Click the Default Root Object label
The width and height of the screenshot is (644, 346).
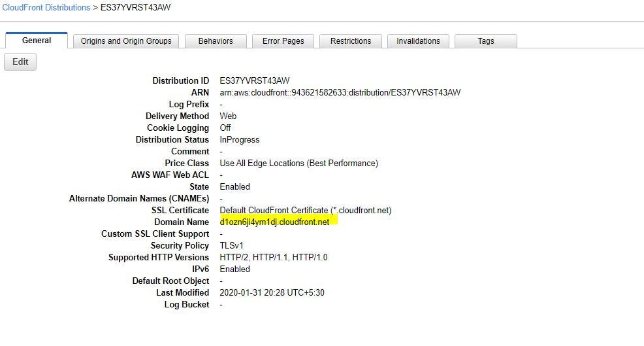point(170,281)
